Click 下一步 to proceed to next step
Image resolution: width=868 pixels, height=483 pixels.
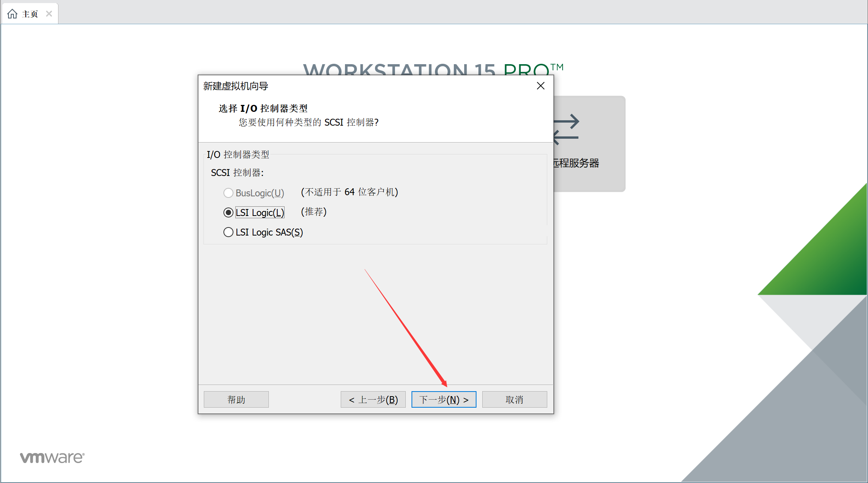[443, 400]
